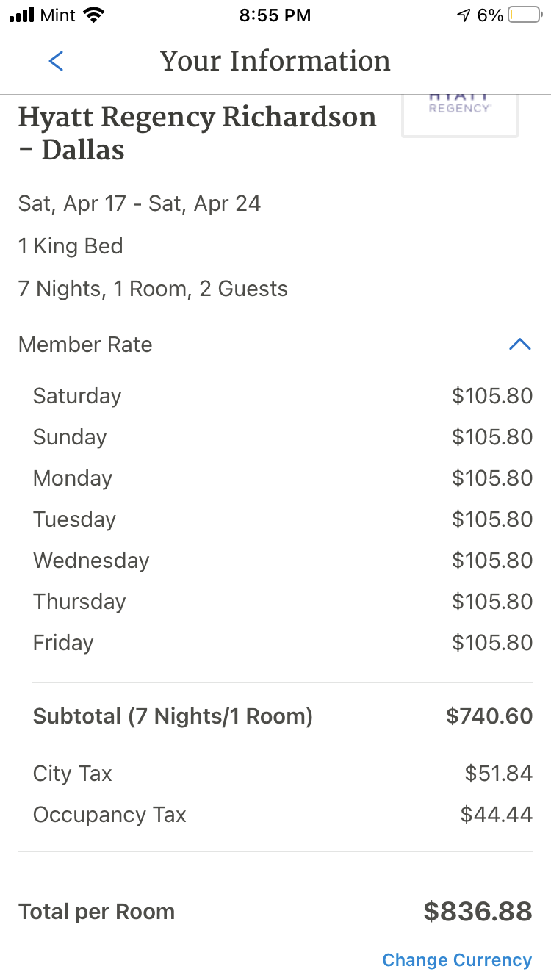Tap the Total per Room price $836.88

tap(478, 912)
